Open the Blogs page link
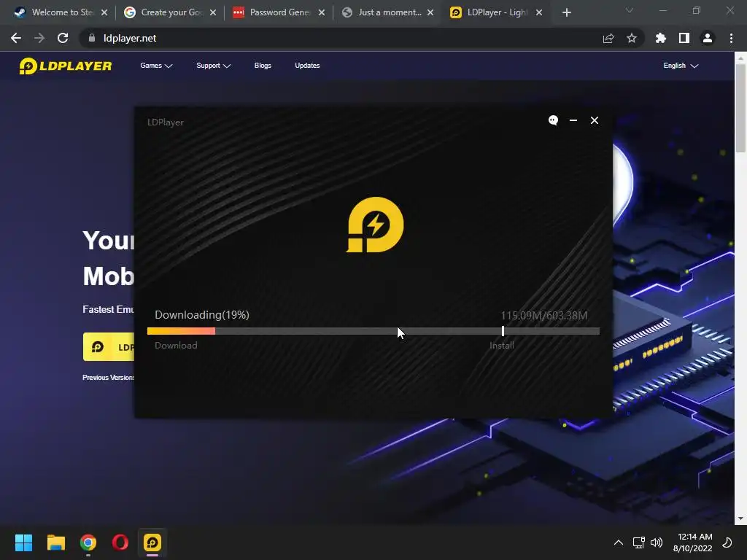Viewport: 747px width, 560px height. [x=263, y=66]
